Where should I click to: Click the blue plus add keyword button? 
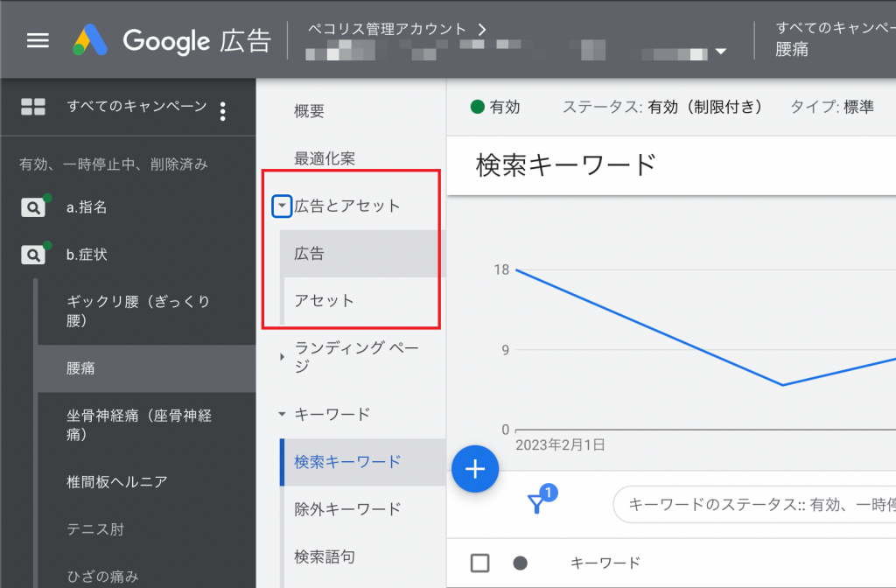(475, 469)
